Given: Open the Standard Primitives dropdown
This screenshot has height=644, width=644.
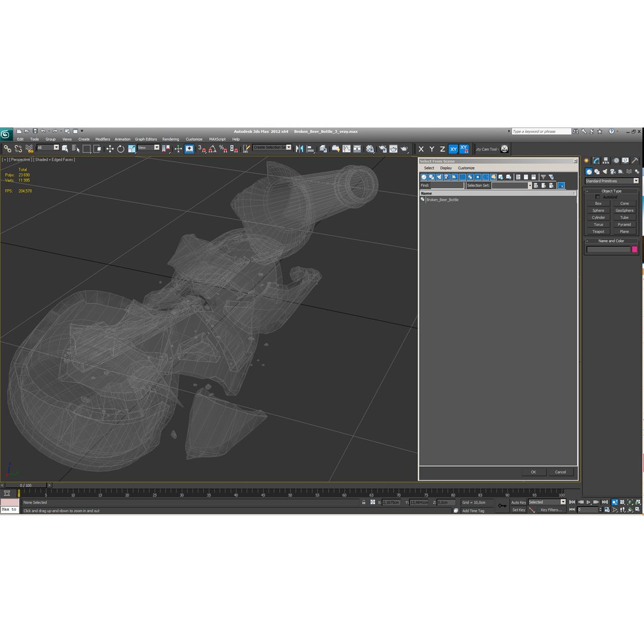Looking at the screenshot, I should (x=612, y=181).
